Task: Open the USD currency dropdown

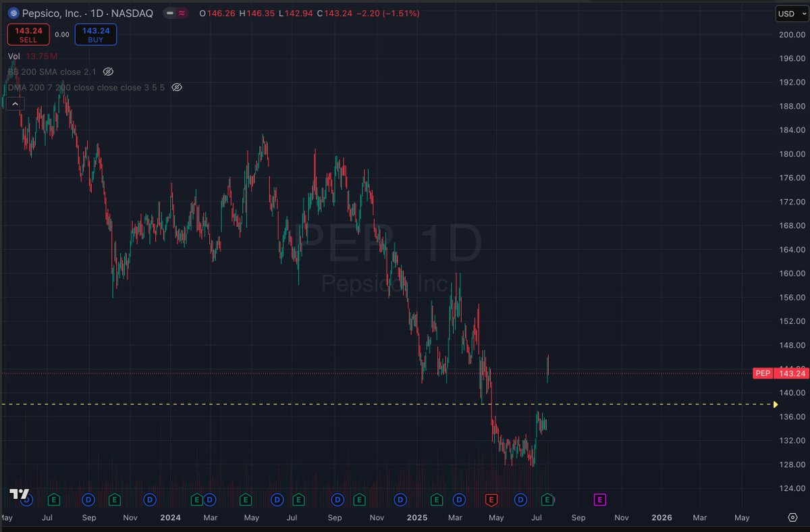Action: point(791,13)
